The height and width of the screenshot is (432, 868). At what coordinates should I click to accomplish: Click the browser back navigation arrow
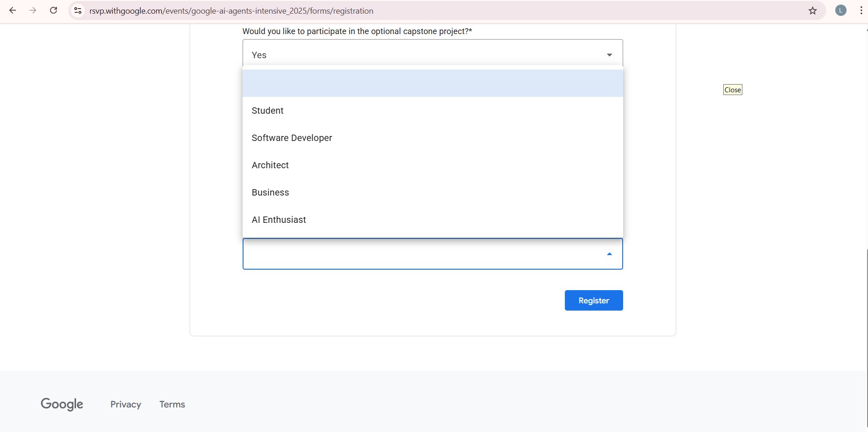[13, 10]
